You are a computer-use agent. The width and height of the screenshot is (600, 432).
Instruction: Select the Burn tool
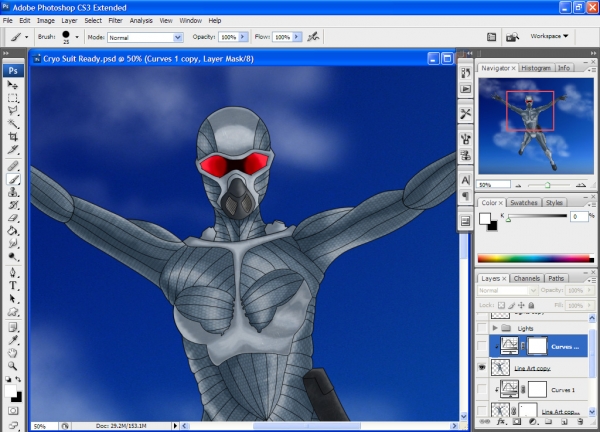coord(13,256)
